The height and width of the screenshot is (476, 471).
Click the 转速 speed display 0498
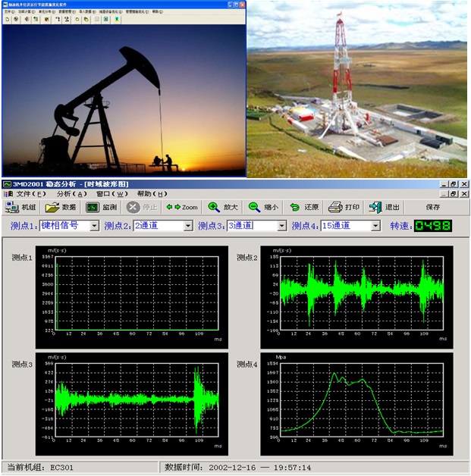[x=432, y=226]
